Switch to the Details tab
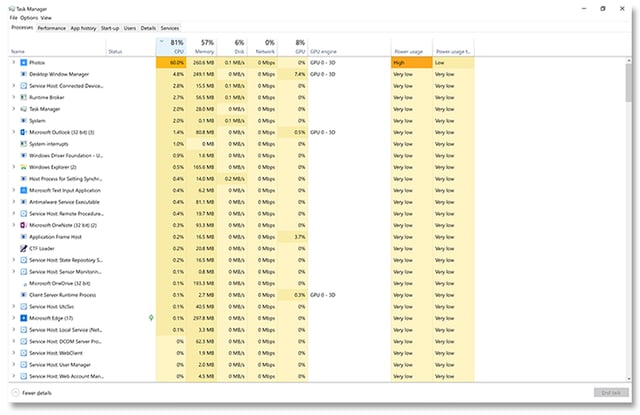 148,28
